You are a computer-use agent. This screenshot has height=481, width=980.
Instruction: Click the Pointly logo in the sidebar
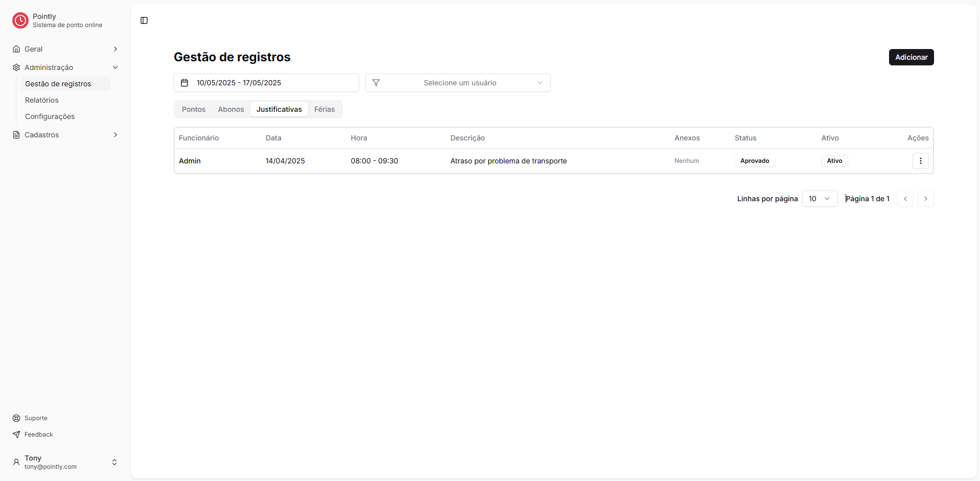point(20,20)
